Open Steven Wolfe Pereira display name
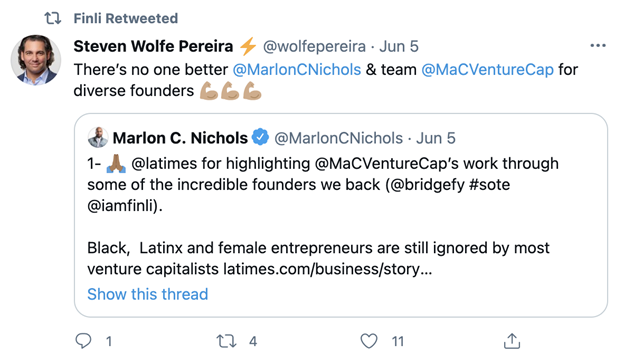 [153, 46]
